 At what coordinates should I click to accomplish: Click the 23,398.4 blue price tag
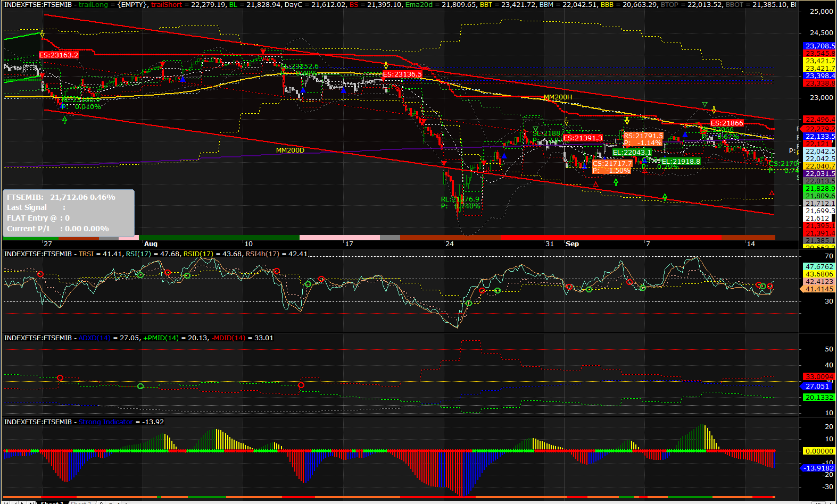pyautogui.click(x=820, y=76)
